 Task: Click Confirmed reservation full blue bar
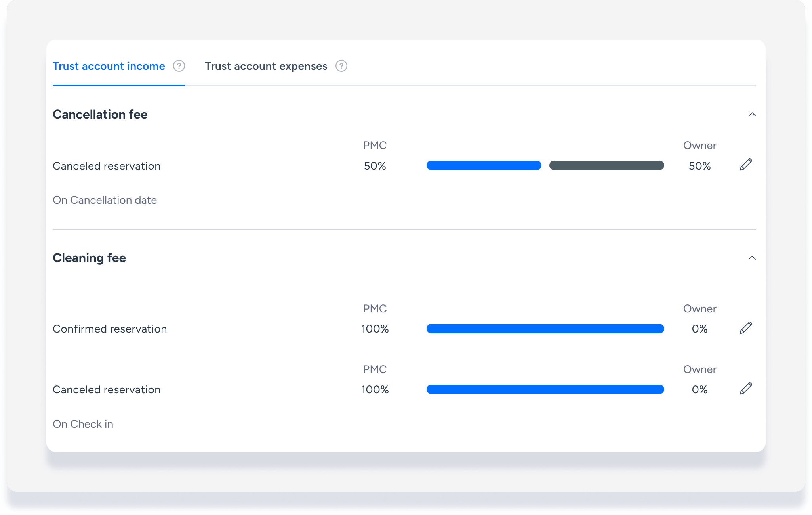pos(545,329)
